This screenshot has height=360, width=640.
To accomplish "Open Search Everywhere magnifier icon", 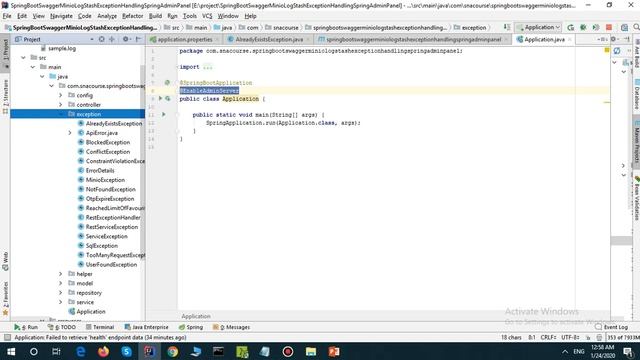I will tap(636, 27).
